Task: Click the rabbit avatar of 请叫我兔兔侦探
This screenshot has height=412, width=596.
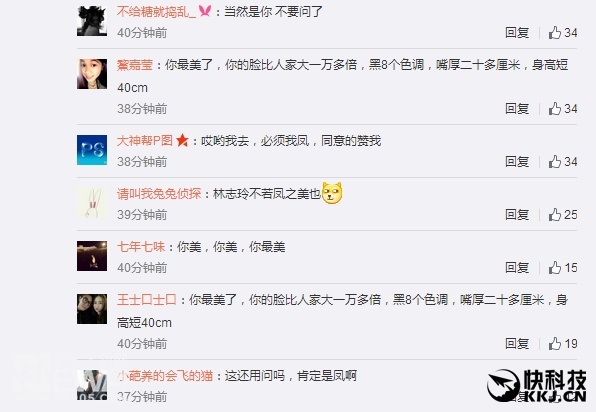Action: (92, 203)
